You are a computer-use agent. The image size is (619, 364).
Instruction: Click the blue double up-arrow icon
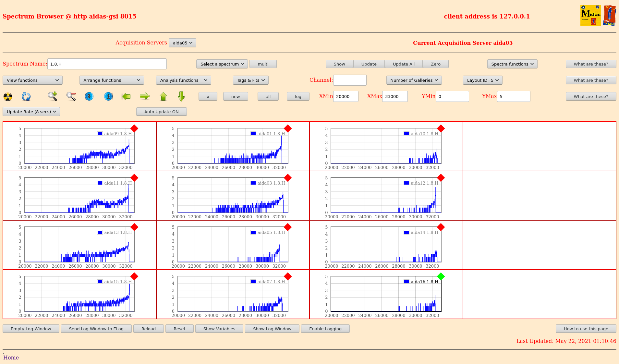point(108,96)
